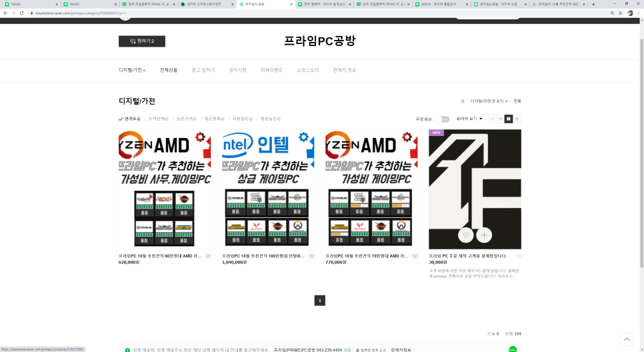Image resolution: width=644 pixels, height=352 pixels.
Task: Open the 공지사항 menu item
Action: pyautogui.click(x=237, y=70)
